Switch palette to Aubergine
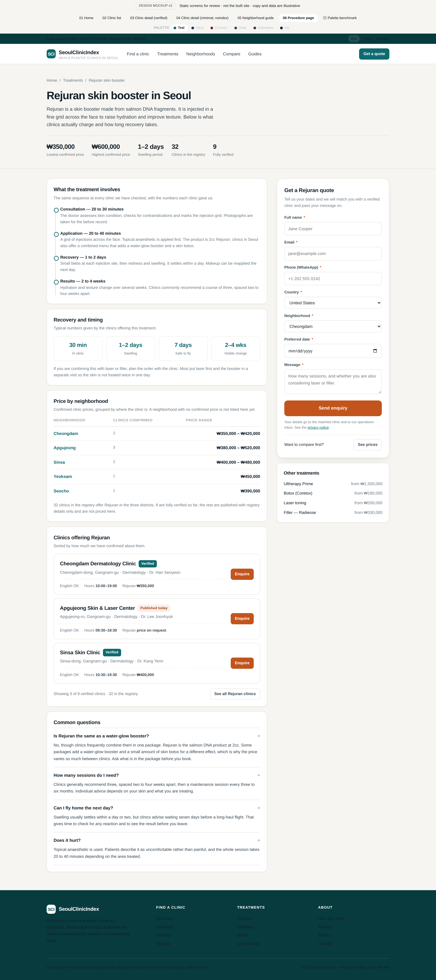436x980 pixels. [x=263, y=28]
